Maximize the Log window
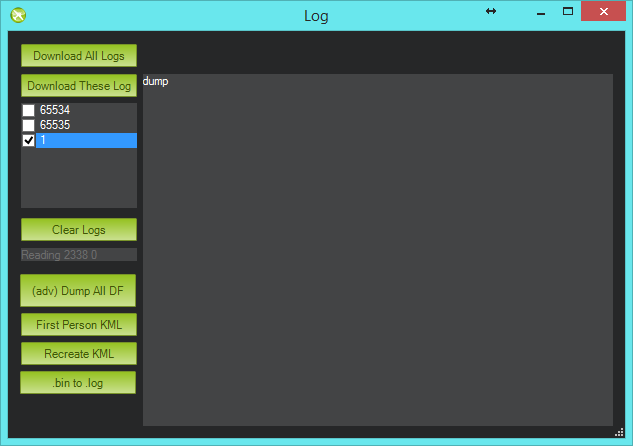633x446 pixels. point(568,11)
